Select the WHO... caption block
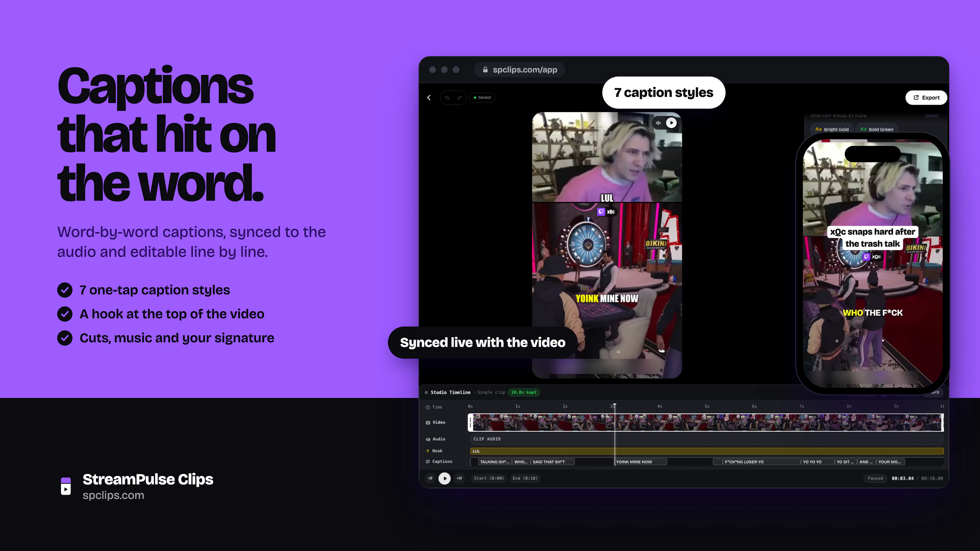 (x=521, y=462)
